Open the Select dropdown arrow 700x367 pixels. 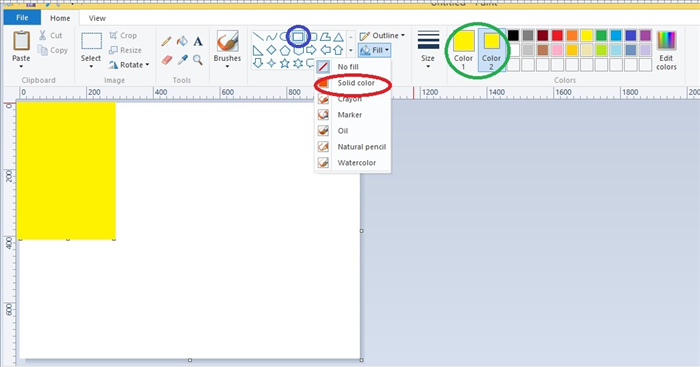click(91, 67)
